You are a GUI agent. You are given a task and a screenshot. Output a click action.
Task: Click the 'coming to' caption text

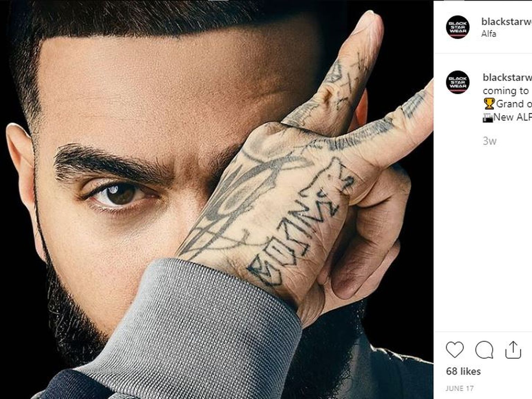click(x=506, y=91)
